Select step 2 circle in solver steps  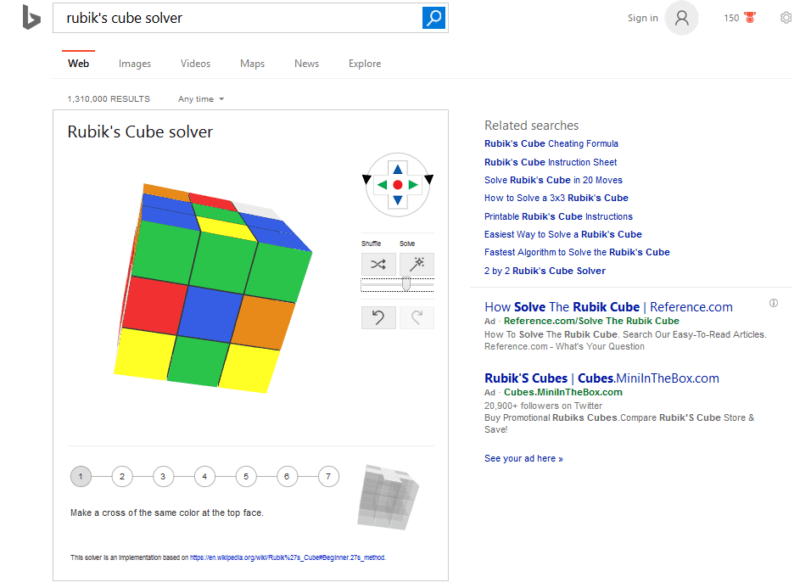(122, 476)
